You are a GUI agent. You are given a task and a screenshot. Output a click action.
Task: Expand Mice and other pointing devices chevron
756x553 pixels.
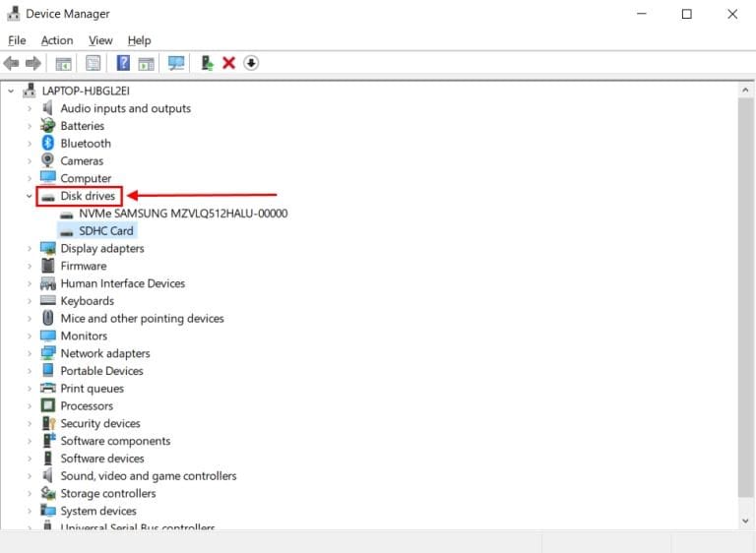click(x=30, y=319)
